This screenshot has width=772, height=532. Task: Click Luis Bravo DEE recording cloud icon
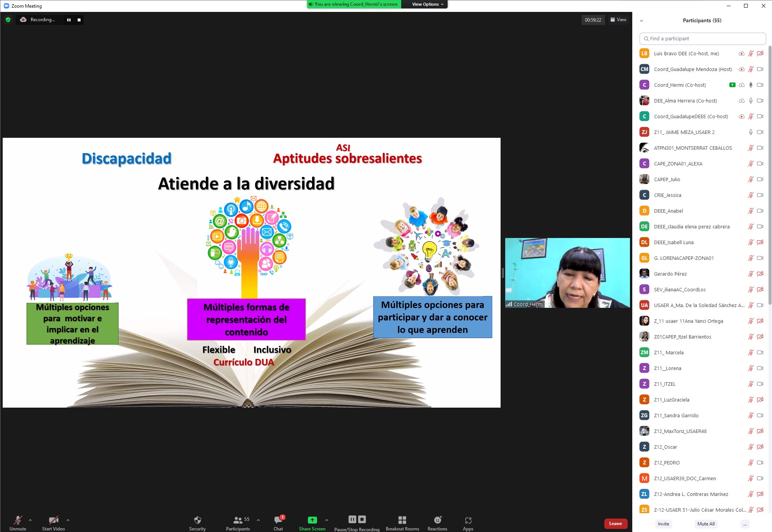click(741, 53)
